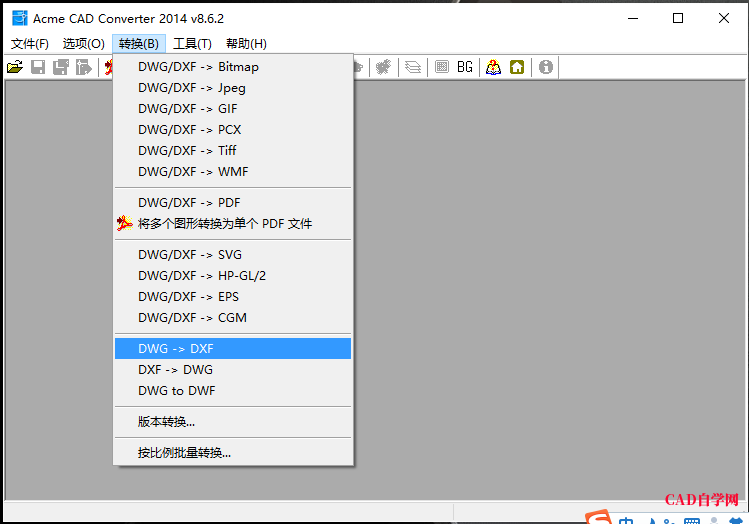Choose DWG/DXF -> Tiff
The width and height of the screenshot is (749, 524).
coord(233,151)
